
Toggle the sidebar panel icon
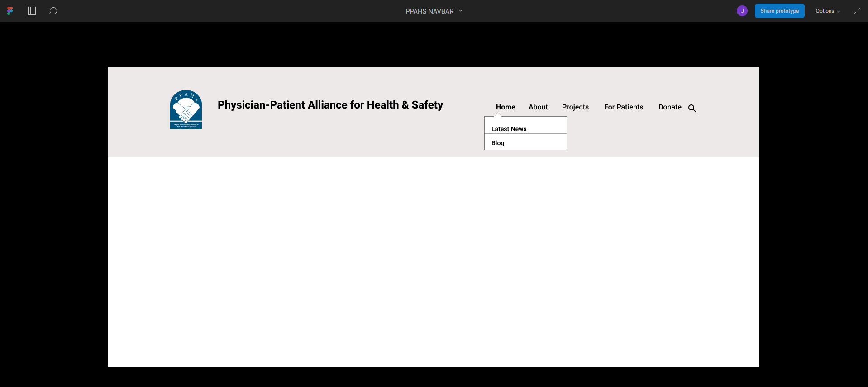point(32,11)
